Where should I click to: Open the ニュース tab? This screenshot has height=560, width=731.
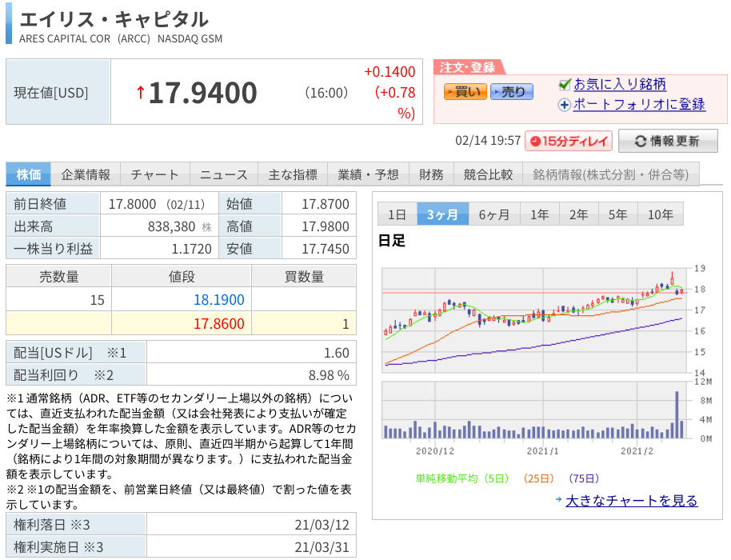point(224,174)
